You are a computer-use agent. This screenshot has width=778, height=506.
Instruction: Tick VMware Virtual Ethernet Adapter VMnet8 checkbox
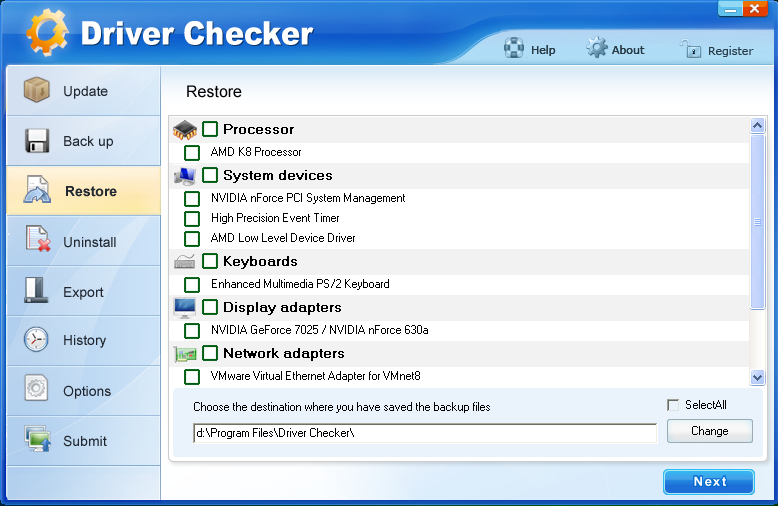(192, 377)
